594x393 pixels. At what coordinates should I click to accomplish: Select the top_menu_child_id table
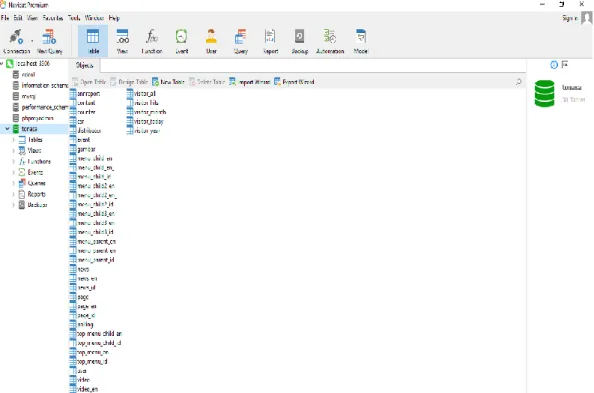click(x=96, y=343)
